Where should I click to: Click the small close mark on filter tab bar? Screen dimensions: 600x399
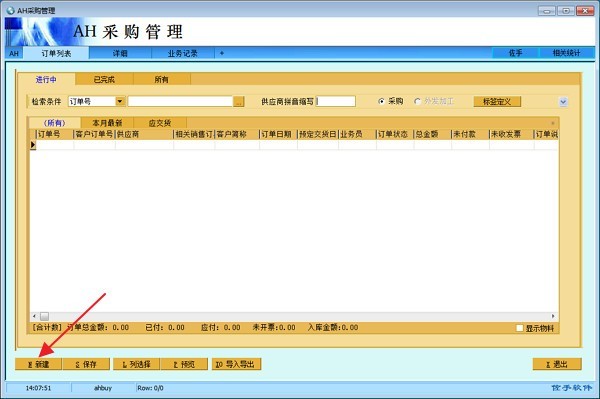tap(553, 123)
